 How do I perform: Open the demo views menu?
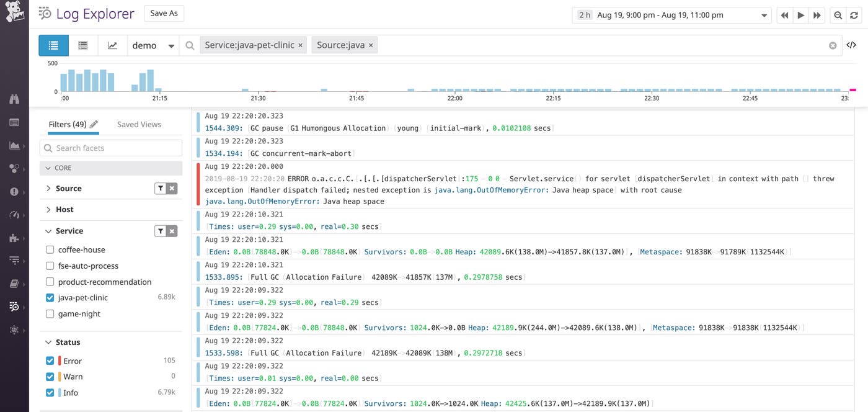click(x=153, y=45)
